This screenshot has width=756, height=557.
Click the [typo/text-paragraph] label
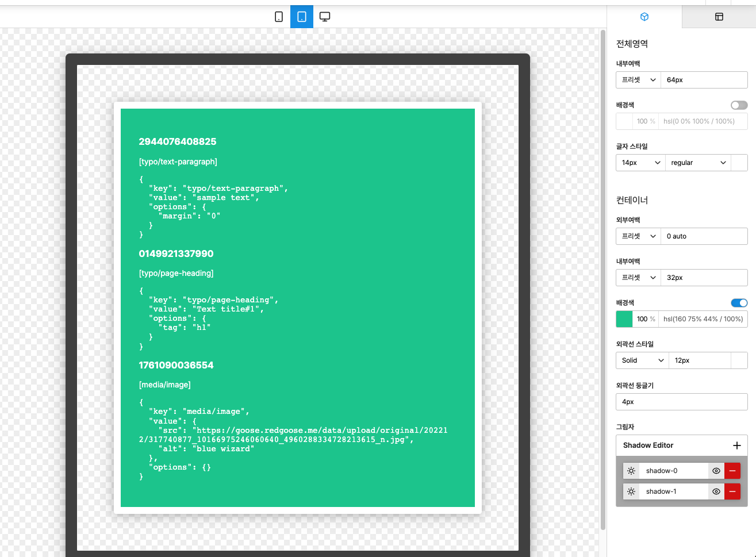178,162
